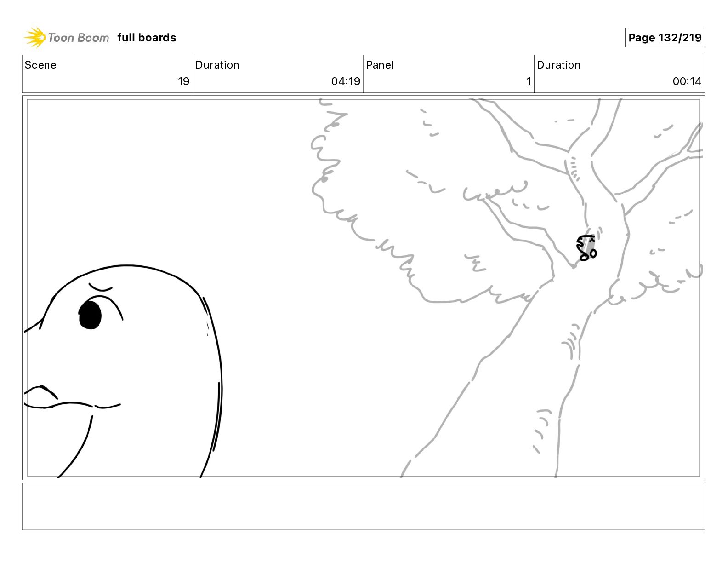Click the 'Toon Boom' wordmark text
This screenshot has height=563, width=728.
pos(79,38)
